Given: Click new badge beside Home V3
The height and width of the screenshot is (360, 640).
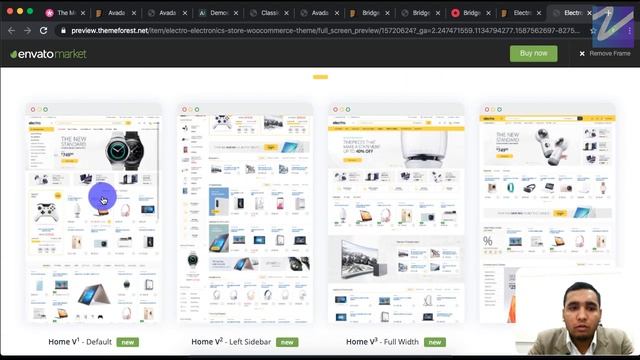Looking at the screenshot, I should point(435,342).
